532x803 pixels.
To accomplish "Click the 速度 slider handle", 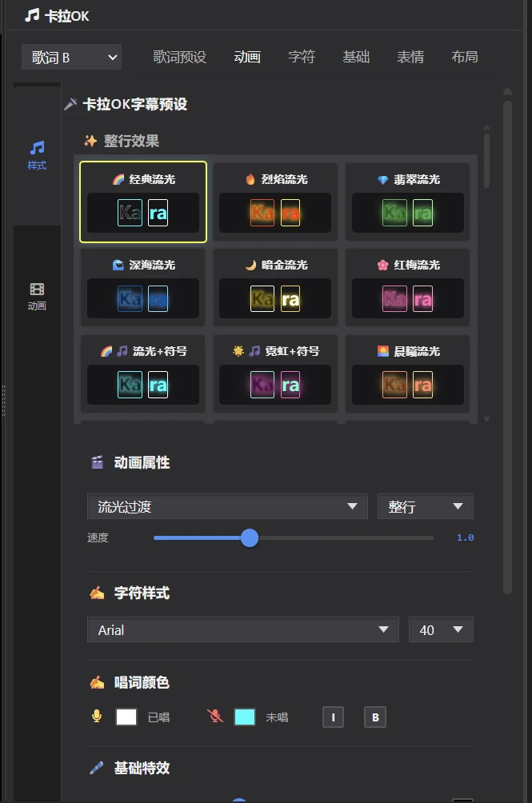I will click(x=250, y=537).
